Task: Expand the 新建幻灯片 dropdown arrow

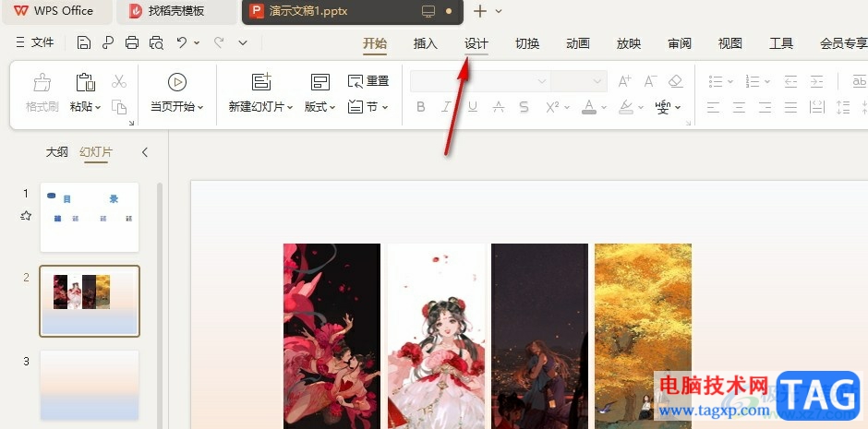Action: [x=290, y=107]
